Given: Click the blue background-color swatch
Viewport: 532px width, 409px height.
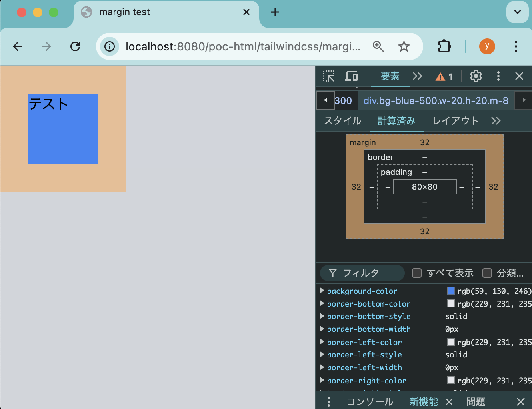Looking at the screenshot, I should pyautogui.click(x=450, y=291).
